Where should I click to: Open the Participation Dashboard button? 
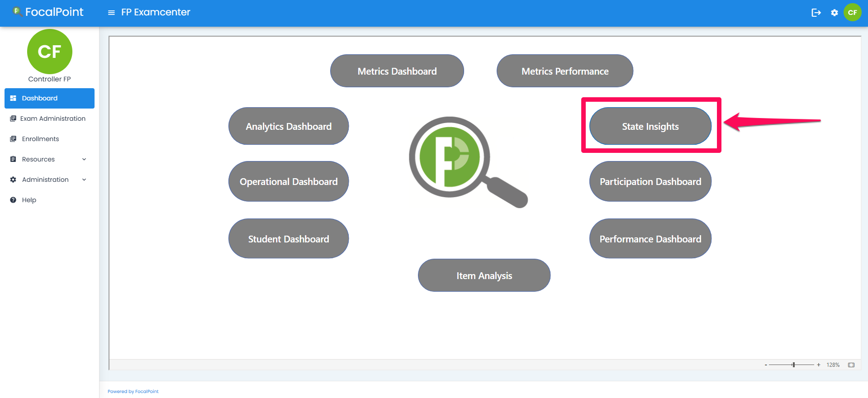(x=650, y=181)
